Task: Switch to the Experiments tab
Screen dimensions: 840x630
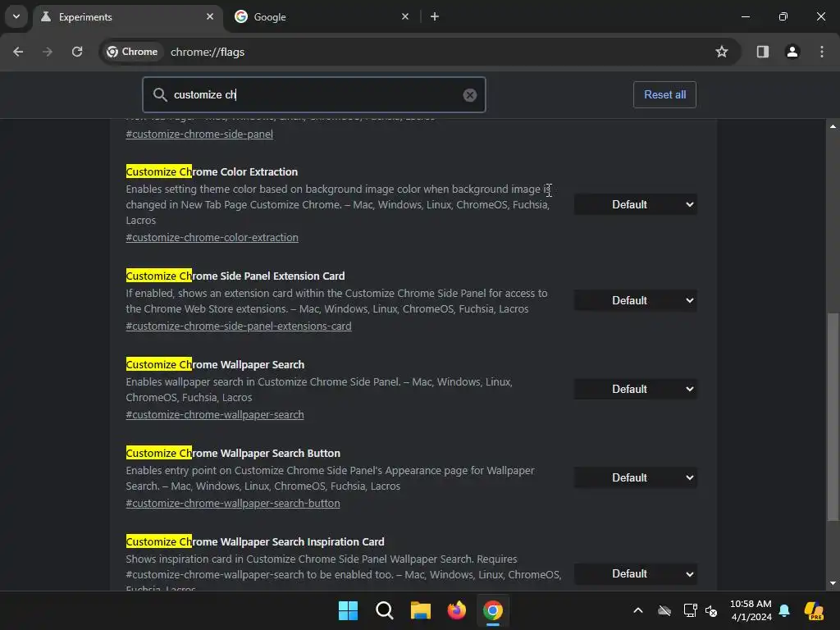Action: [x=127, y=17]
